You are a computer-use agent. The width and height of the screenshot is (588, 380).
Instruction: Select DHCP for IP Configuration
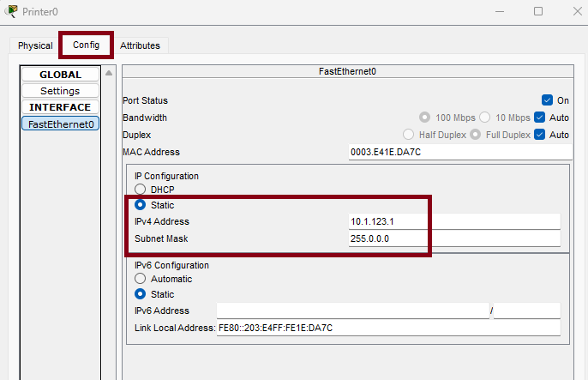point(140,189)
